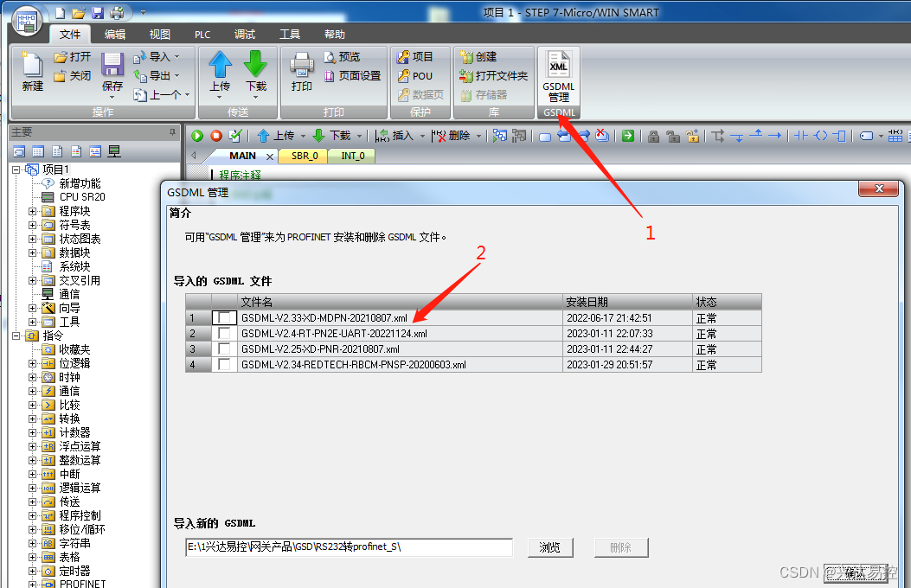
Task: Open the 编辑 ribbon tab
Action: [x=114, y=35]
